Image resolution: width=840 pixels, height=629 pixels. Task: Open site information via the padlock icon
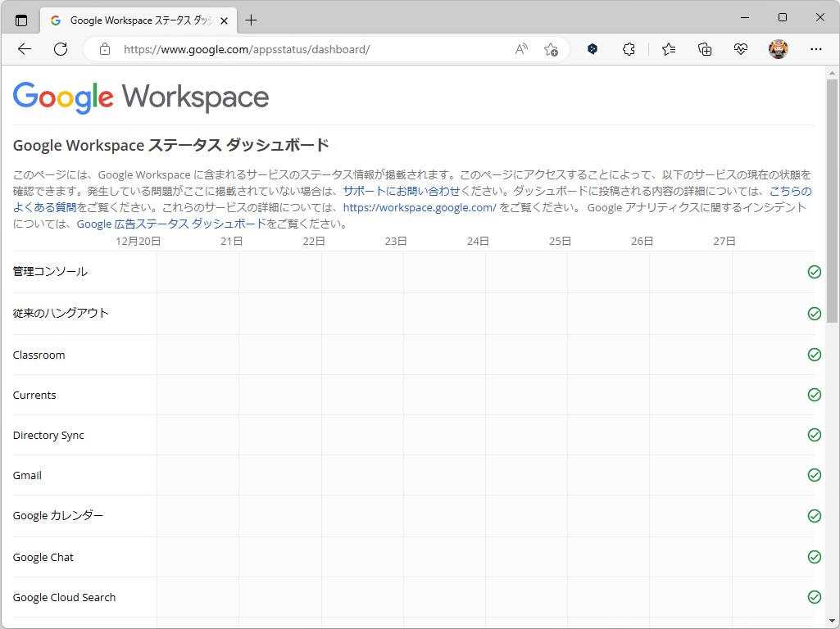(103, 49)
